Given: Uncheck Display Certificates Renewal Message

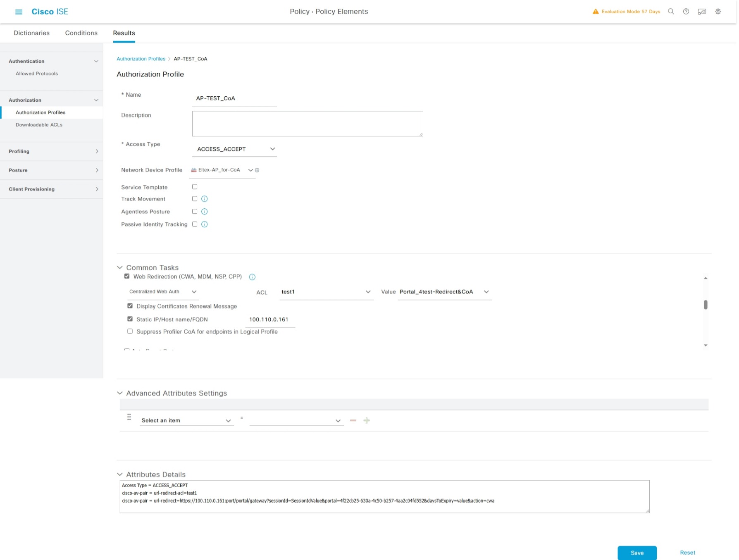Looking at the screenshot, I should (x=130, y=306).
